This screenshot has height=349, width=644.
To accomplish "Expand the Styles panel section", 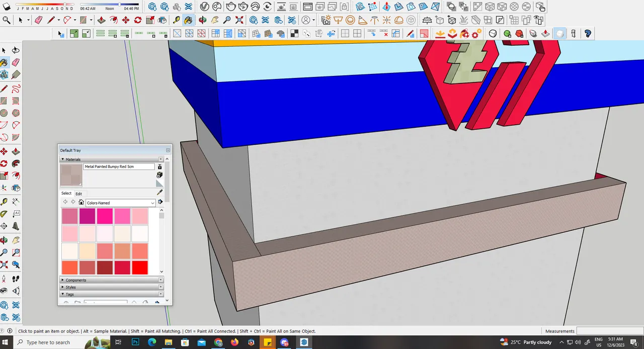I will pos(62,287).
